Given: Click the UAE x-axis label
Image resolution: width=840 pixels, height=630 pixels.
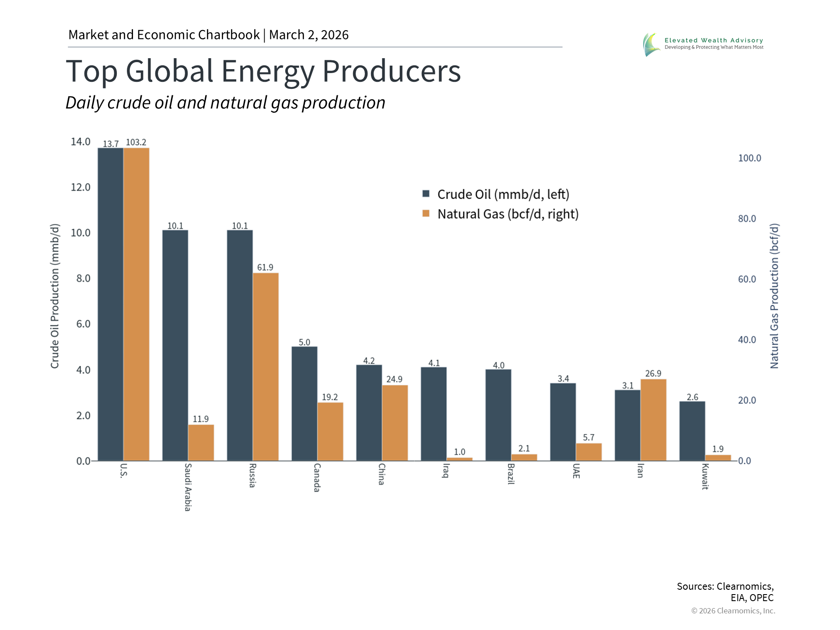Looking at the screenshot, I should pos(576,471).
